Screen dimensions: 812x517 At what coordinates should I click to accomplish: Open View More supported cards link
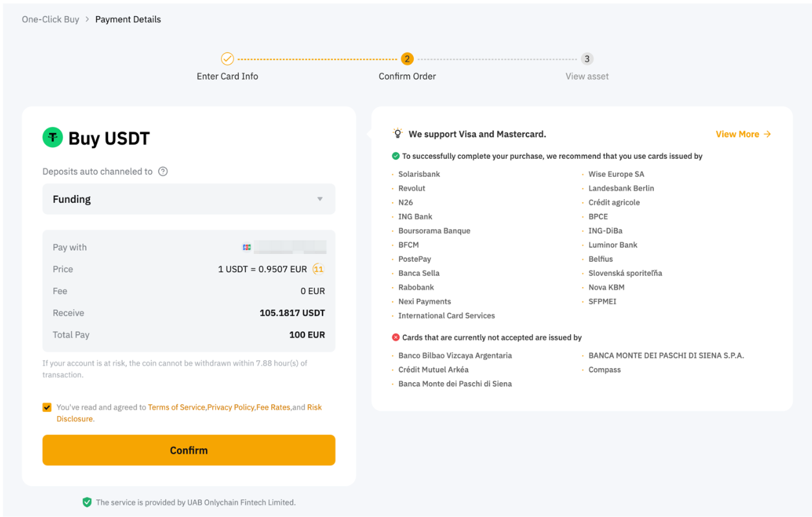(743, 134)
